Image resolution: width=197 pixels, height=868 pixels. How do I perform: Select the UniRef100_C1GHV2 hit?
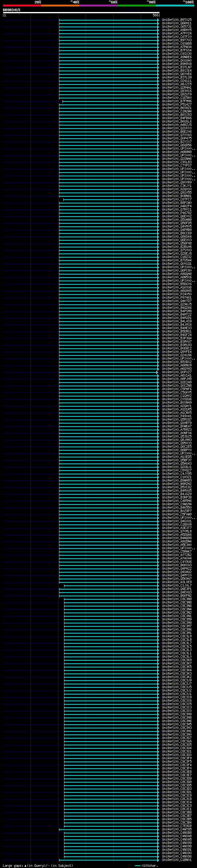[x=176, y=396]
